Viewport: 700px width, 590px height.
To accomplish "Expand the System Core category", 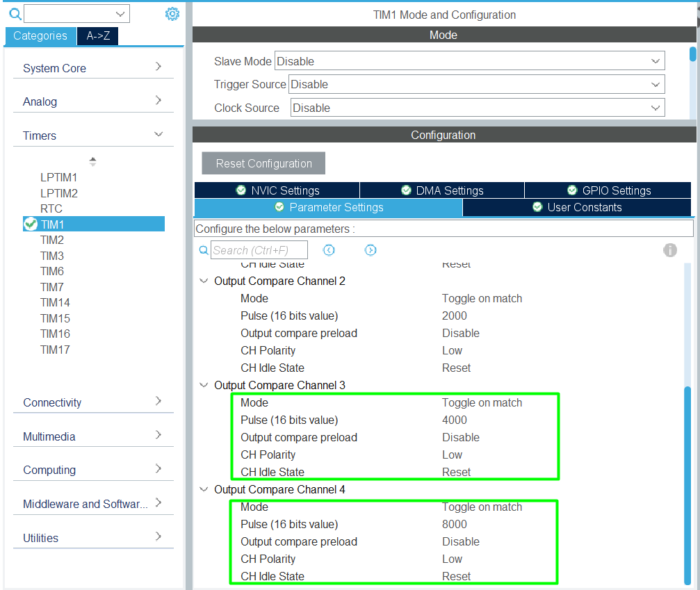I will coord(93,68).
